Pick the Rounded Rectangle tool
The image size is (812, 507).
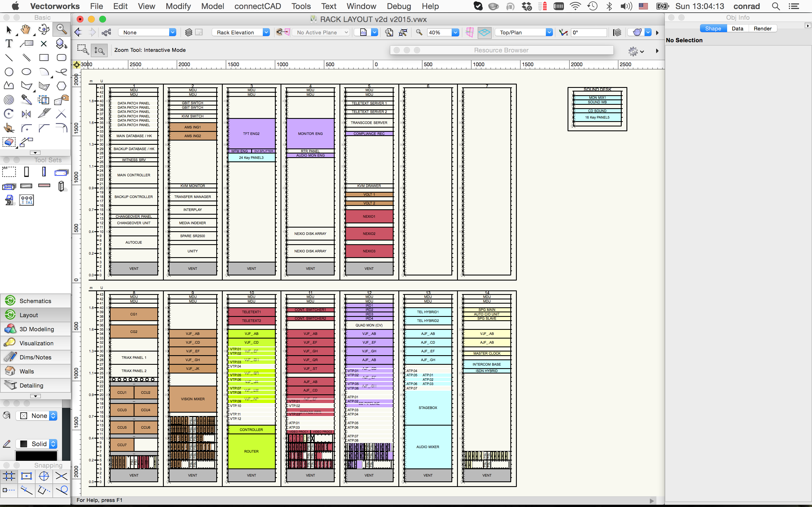pos(61,58)
